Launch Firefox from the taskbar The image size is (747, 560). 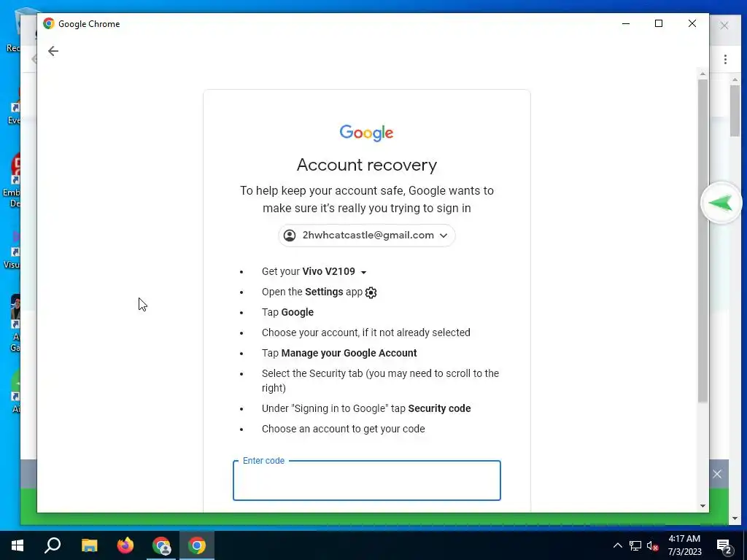tap(125, 545)
